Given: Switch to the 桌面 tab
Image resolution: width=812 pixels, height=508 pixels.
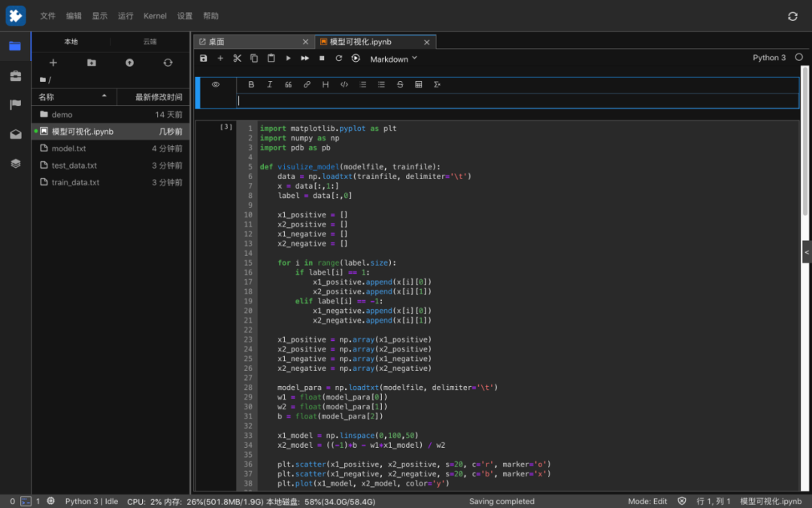Looking at the screenshot, I should pyautogui.click(x=217, y=42).
